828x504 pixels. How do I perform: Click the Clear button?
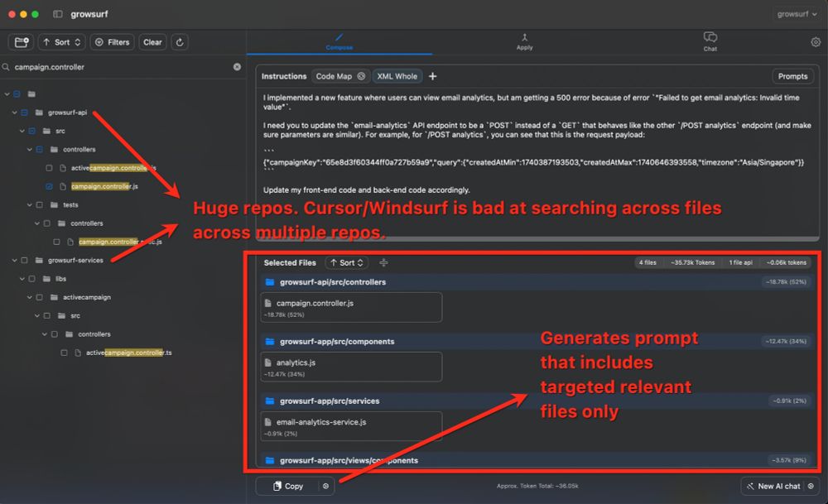pyautogui.click(x=152, y=42)
